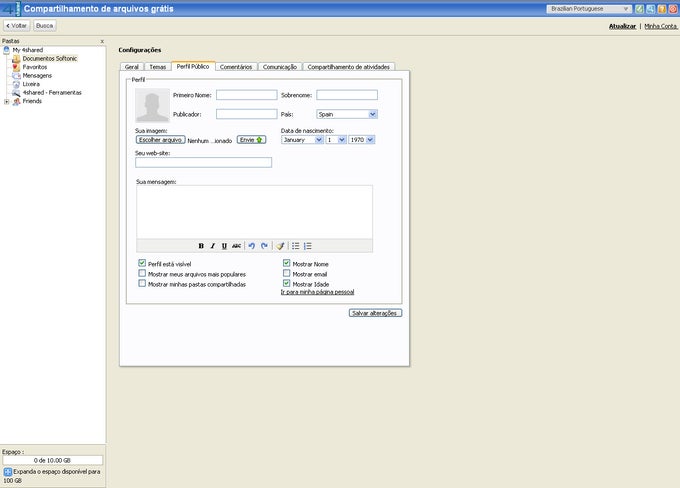This screenshot has width=680, height=488.
Task: Click the Mensagens icon in sidebar
Action: (x=16, y=75)
